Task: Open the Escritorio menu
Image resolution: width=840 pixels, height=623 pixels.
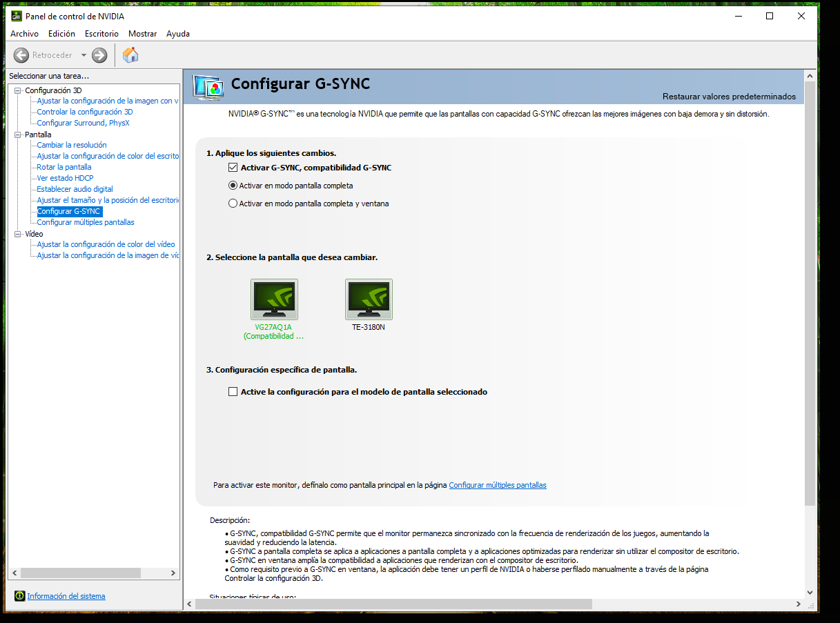Action: tap(101, 34)
